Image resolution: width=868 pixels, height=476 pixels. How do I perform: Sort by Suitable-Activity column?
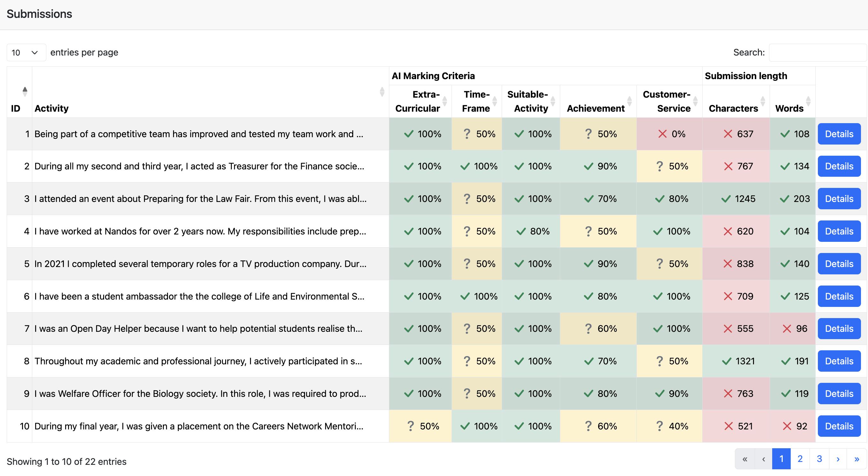pos(552,101)
